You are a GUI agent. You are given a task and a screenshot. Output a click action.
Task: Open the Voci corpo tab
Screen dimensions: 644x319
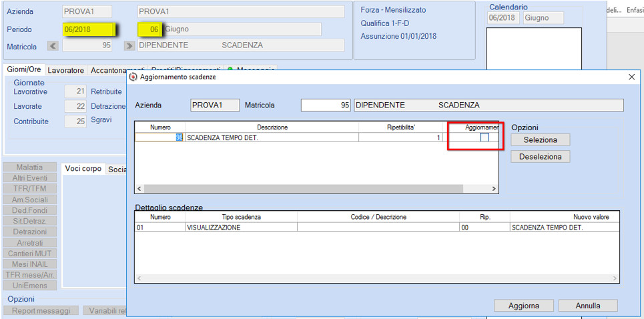(x=83, y=169)
